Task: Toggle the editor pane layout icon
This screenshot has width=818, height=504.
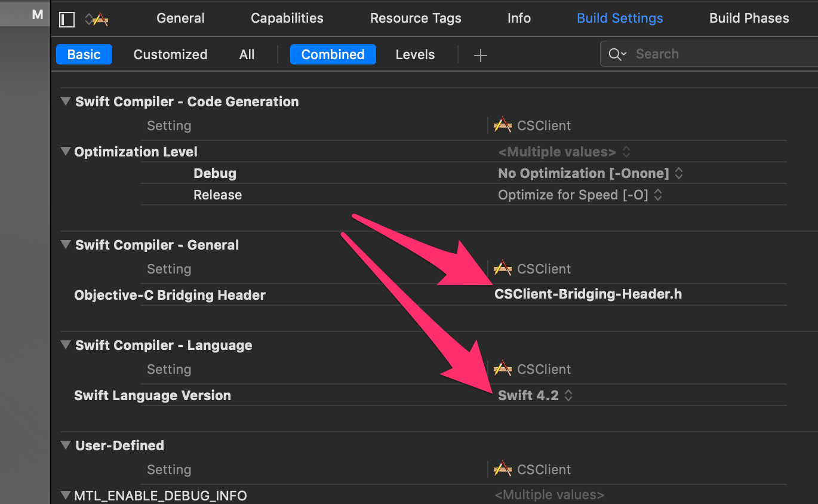Action: coord(66,19)
